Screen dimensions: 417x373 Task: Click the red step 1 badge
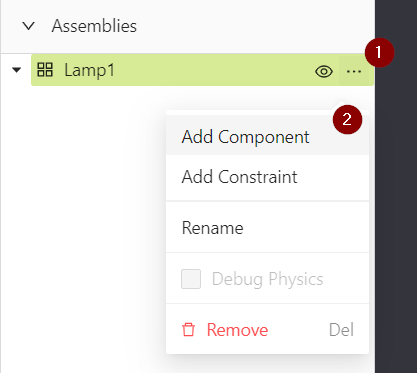point(379,53)
